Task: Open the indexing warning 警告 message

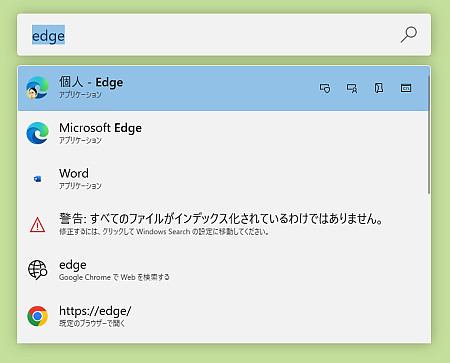Action: [x=223, y=224]
